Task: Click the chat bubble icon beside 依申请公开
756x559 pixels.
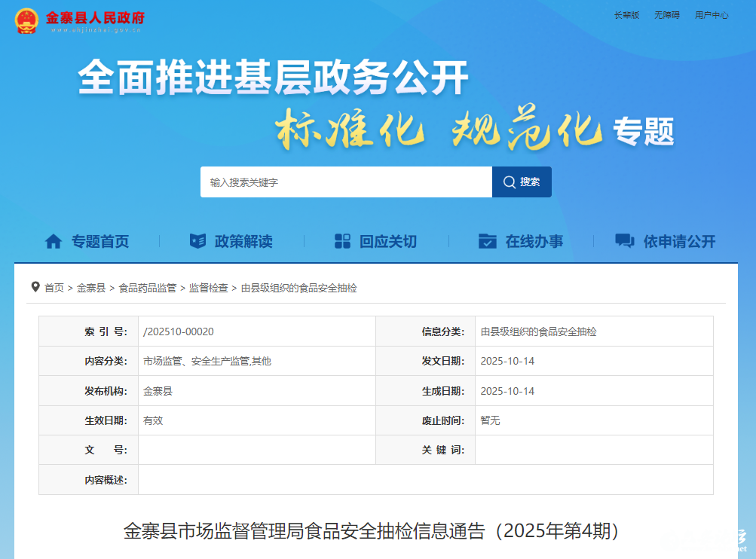Action: (x=624, y=241)
